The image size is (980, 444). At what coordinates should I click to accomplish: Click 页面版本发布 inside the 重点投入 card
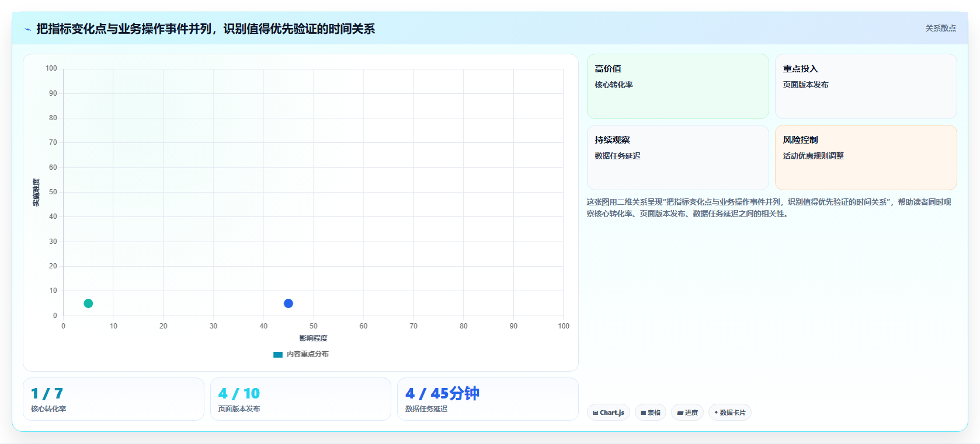coord(806,85)
